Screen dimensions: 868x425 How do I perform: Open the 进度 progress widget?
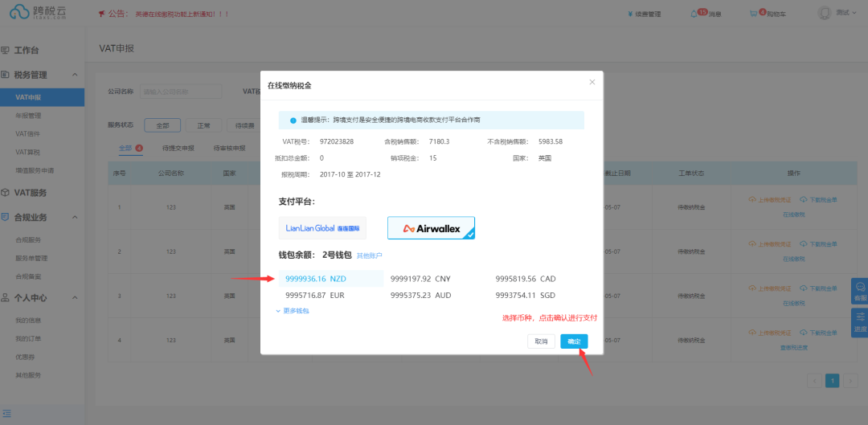[860, 323]
